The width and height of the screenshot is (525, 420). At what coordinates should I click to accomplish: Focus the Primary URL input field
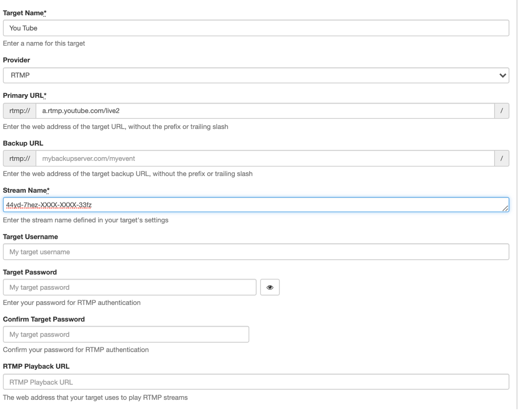click(265, 111)
